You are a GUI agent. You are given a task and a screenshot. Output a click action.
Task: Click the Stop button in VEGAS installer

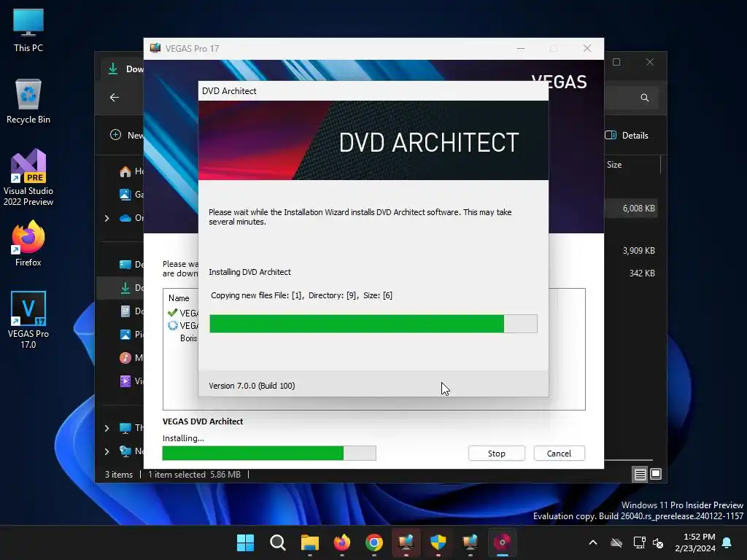pos(496,454)
